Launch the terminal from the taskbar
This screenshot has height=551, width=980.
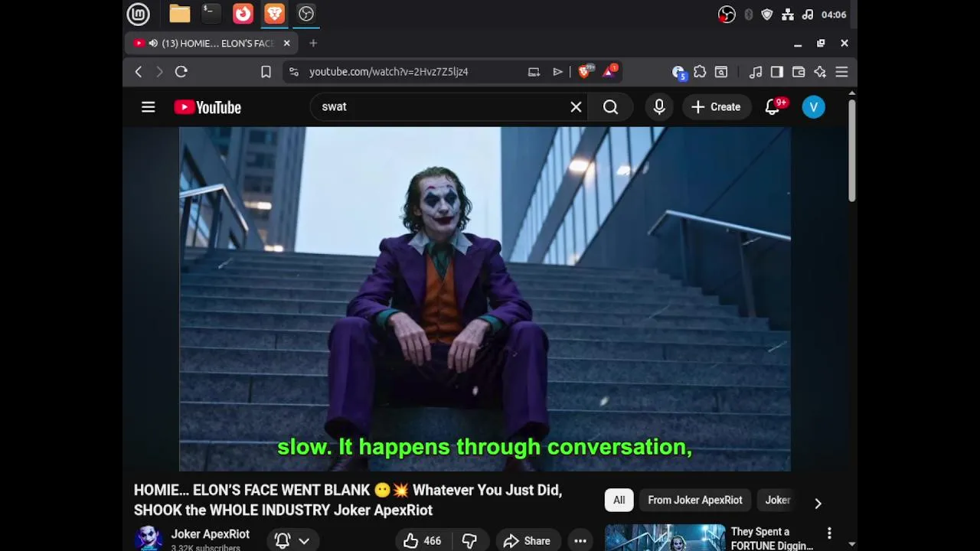coord(211,14)
